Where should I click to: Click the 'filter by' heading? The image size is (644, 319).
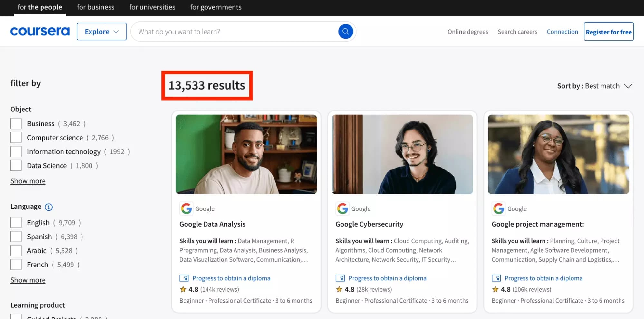click(x=25, y=83)
